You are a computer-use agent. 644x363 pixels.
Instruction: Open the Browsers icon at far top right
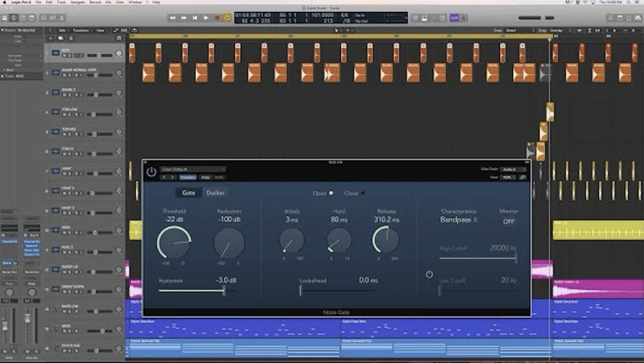tap(638, 18)
